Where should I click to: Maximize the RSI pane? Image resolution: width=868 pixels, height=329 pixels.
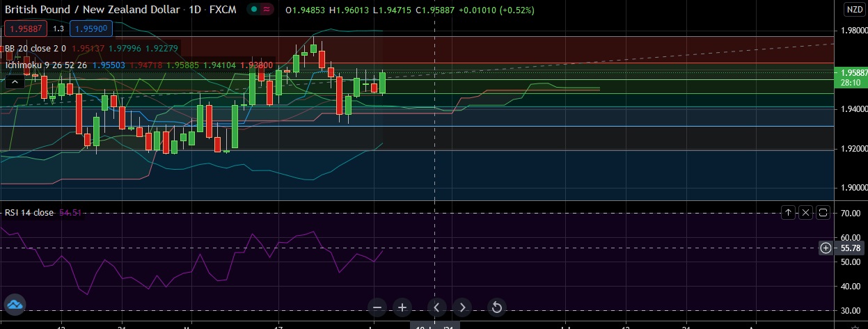[x=823, y=213]
